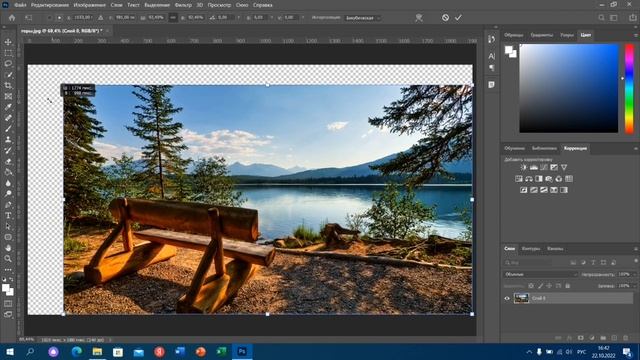This screenshot has height=360, width=640.
Task: Delete layer with the trash icon
Action: (626, 338)
